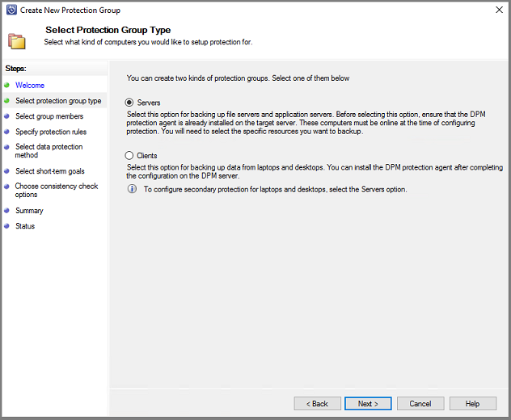Click the Next > button
The width and height of the screenshot is (511, 420).
[368, 403]
